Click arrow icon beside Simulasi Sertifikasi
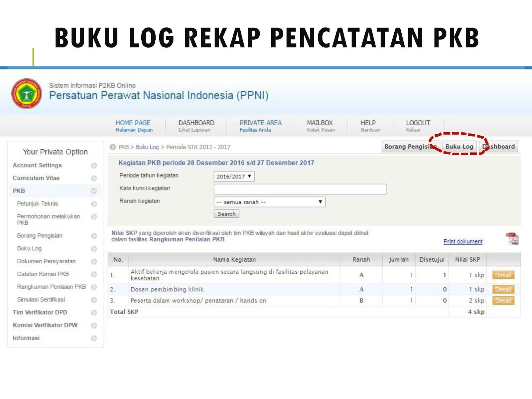532x399 pixels. click(94, 300)
